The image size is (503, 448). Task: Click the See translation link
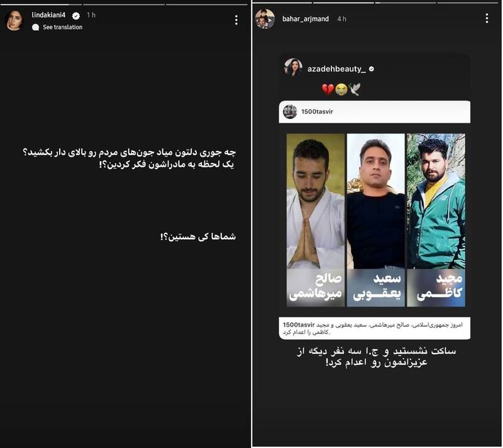pyautogui.click(x=62, y=27)
